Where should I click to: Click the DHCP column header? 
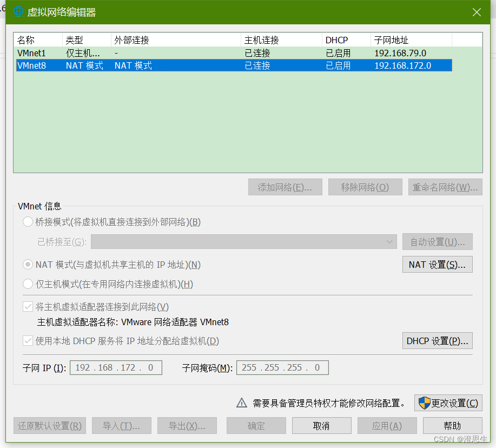click(346, 40)
